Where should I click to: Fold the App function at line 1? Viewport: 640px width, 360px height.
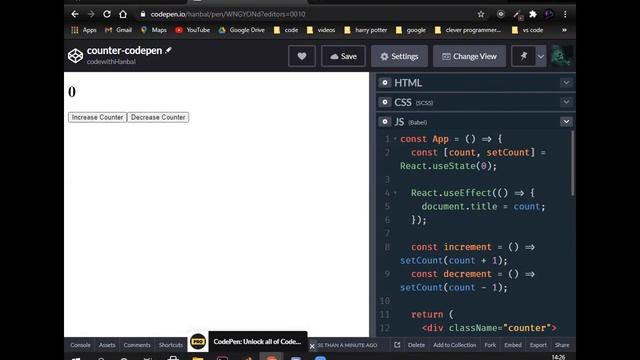[x=395, y=139]
